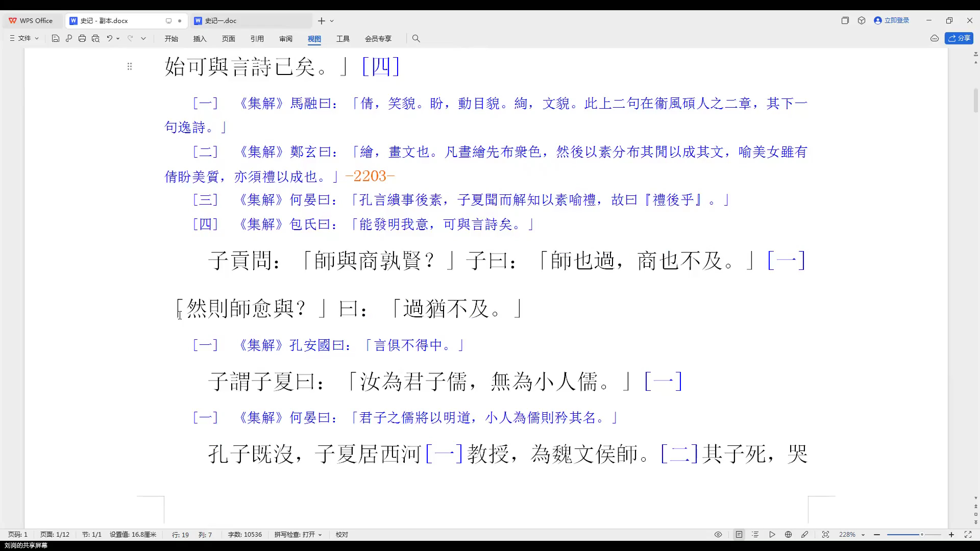Screen dimensions: 980x551
Task: Select the 视图 ribbon tab
Action: point(314,39)
